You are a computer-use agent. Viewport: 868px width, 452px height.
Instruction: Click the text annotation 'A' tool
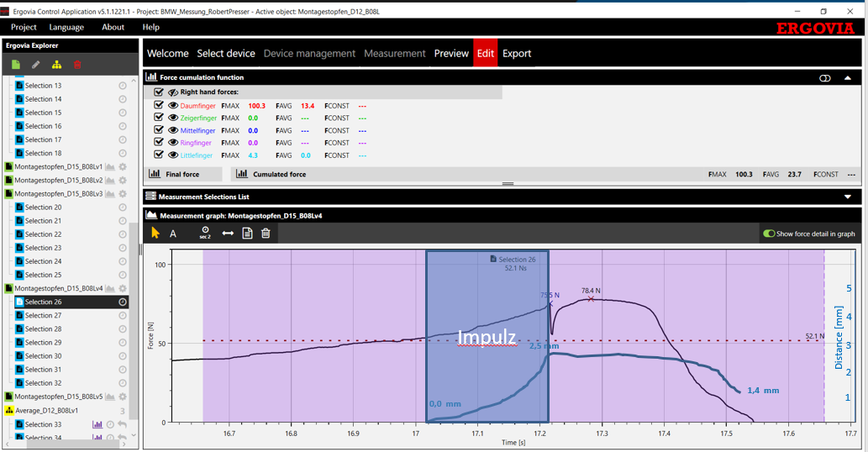click(x=173, y=234)
